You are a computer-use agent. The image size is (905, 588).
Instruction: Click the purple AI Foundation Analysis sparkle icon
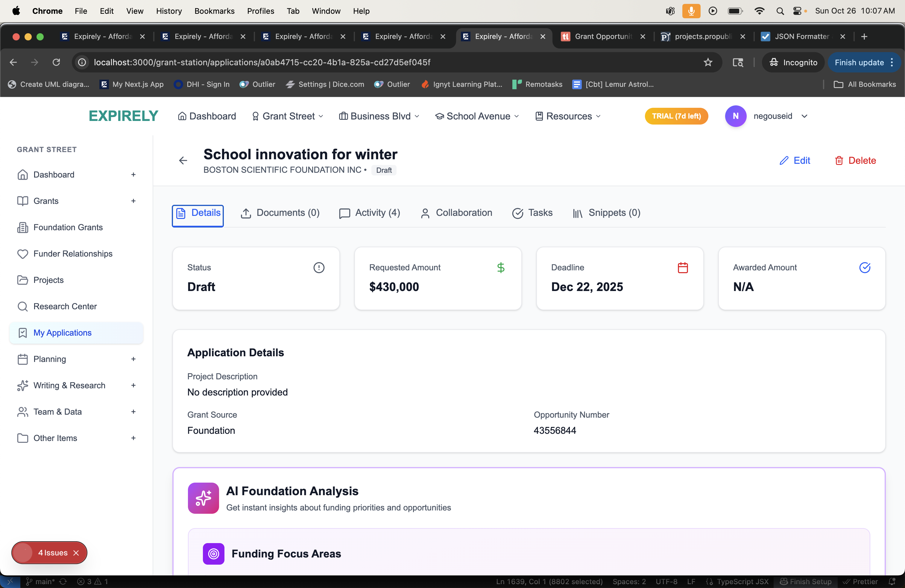(203, 498)
